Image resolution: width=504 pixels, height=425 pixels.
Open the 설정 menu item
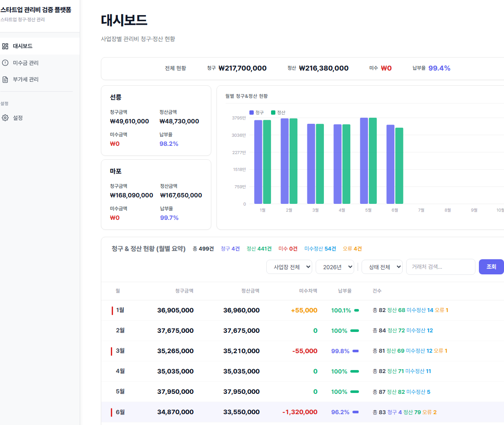(40, 118)
